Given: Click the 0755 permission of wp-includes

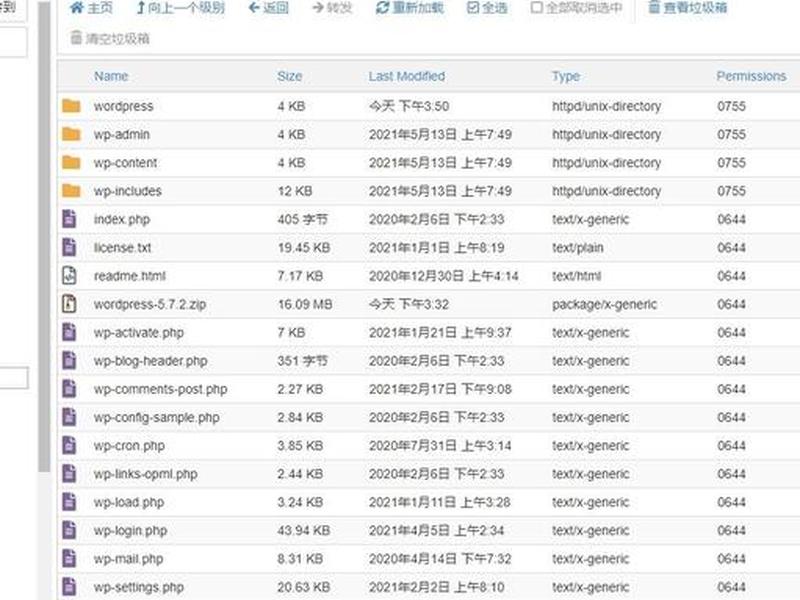Looking at the screenshot, I should pos(732,191).
